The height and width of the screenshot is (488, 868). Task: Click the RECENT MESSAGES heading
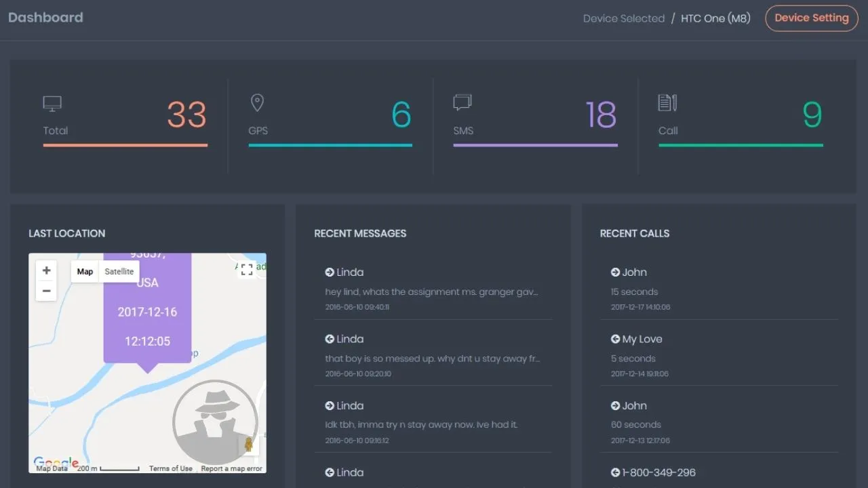(360, 233)
